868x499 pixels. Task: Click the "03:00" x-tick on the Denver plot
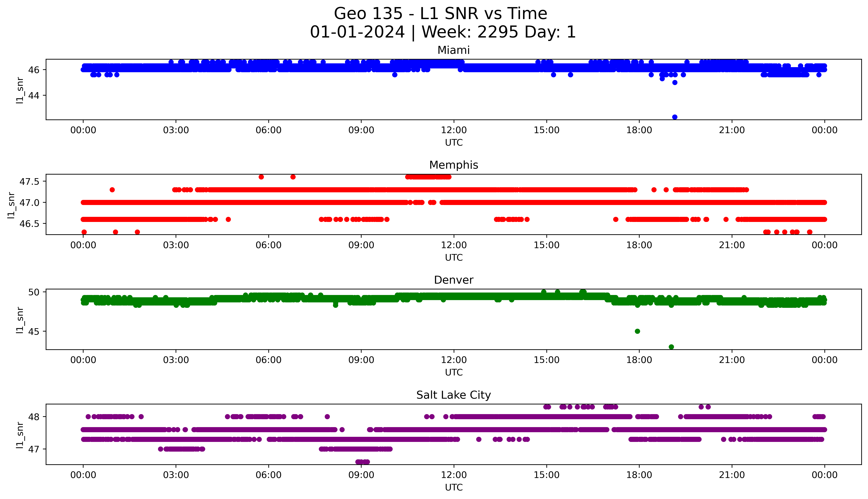click(176, 360)
